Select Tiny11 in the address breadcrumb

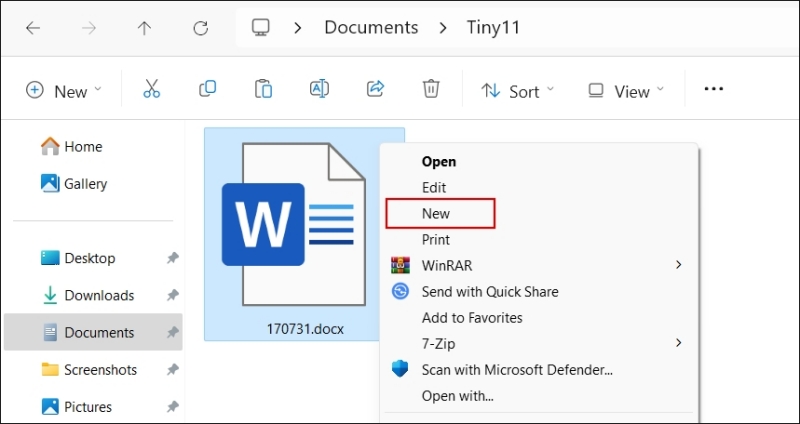[493, 28]
